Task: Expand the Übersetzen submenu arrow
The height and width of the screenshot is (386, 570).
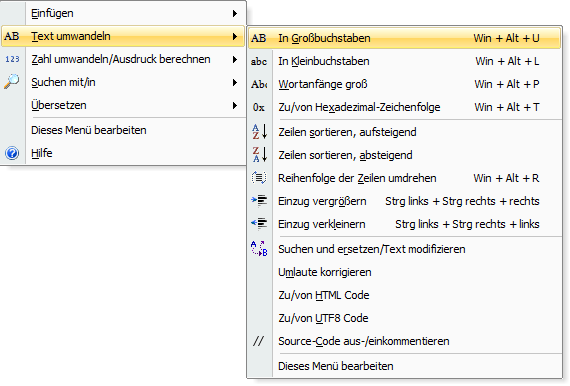Action: (235, 105)
